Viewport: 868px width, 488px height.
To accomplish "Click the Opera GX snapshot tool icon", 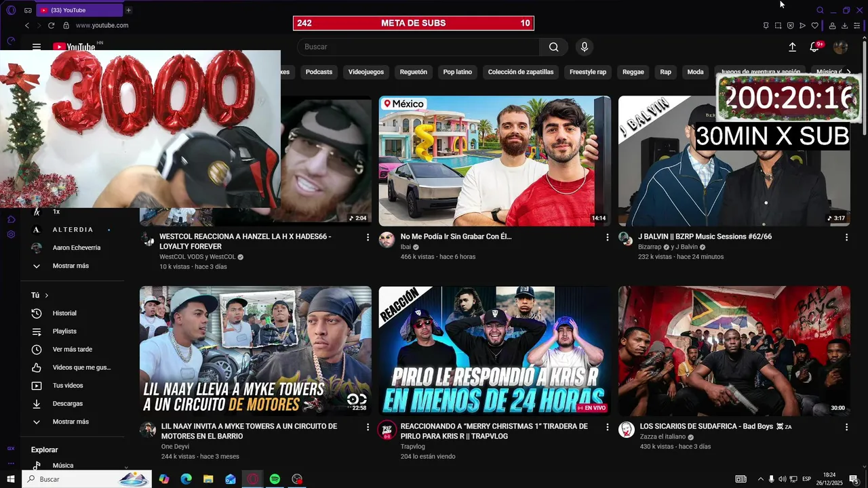I will (x=778, y=26).
